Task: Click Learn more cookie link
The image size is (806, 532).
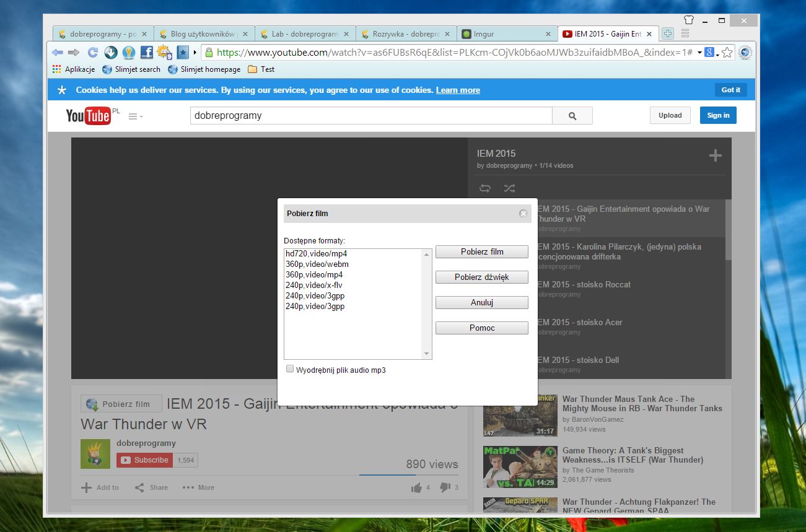Action: click(x=458, y=90)
